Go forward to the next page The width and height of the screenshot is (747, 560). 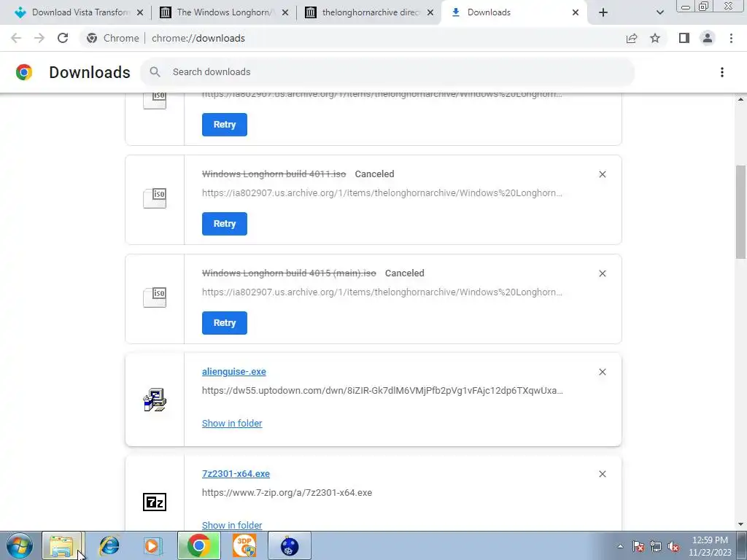39,38
